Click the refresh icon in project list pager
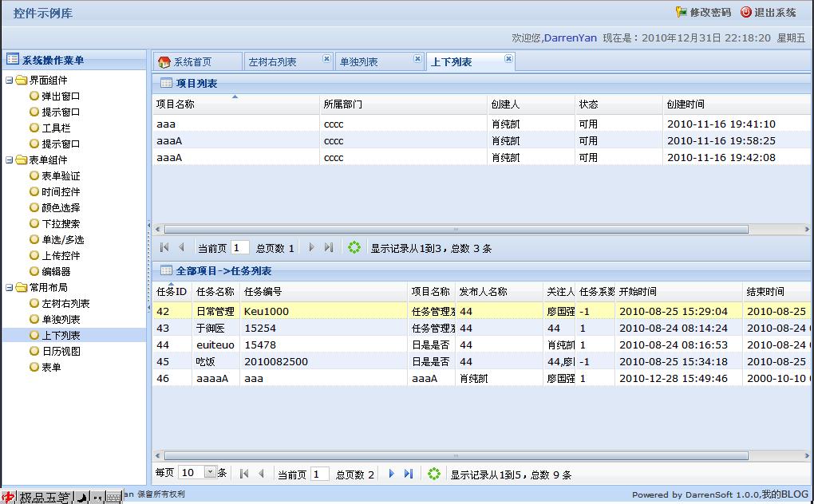Image resolution: width=814 pixels, height=504 pixels. pyautogui.click(x=354, y=248)
